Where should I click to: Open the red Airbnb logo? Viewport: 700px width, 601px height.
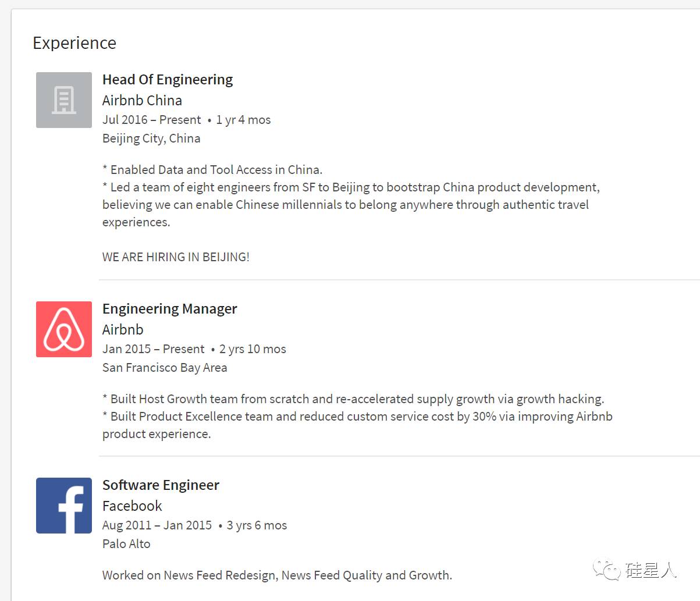click(64, 329)
